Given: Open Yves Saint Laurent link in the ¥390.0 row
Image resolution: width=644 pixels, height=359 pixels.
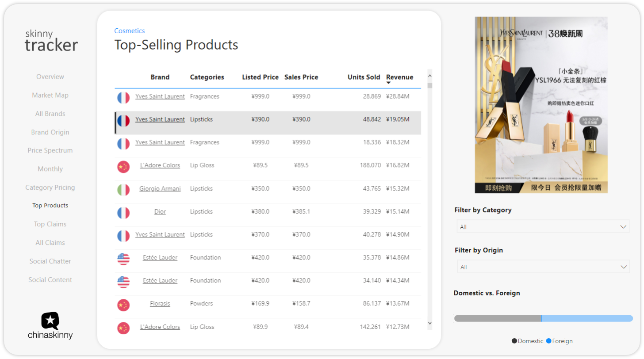Looking at the screenshot, I should pyautogui.click(x=160, y=119).
